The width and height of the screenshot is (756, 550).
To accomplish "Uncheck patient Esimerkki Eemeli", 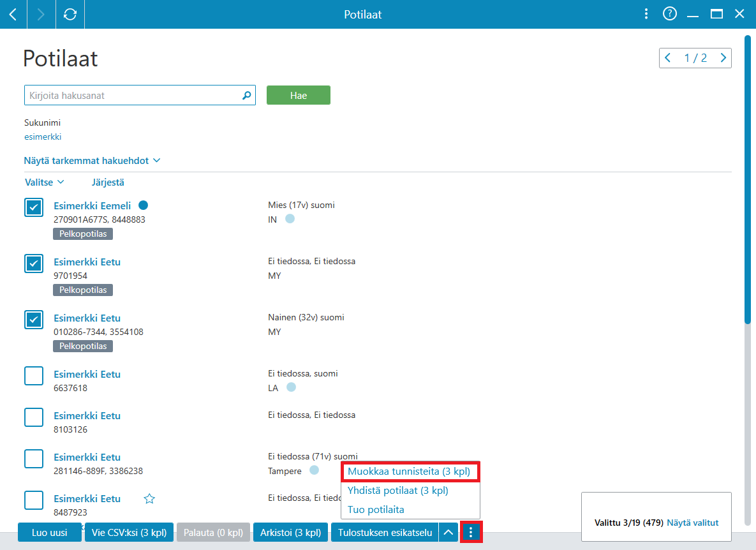I will [34, 207].
